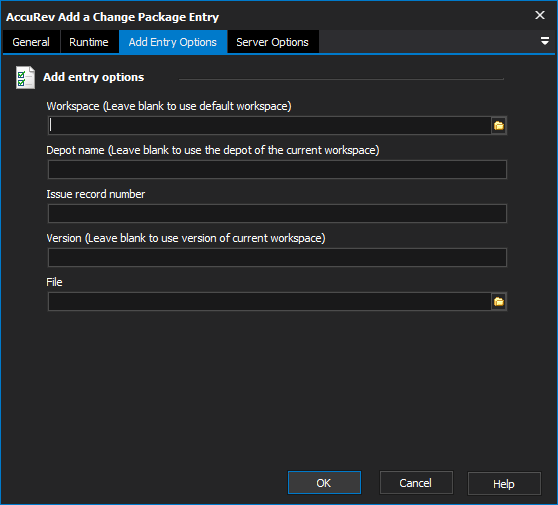This screenshot has width=558, height=505.
Task: Browse for workspace using folder icon
Action: pyautogui.click(x=499, y=126)
